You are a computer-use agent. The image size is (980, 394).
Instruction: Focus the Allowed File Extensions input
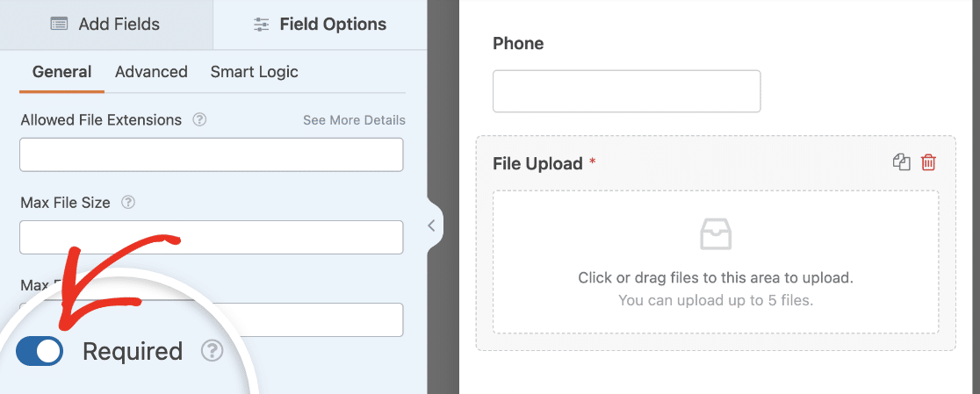(212, 154)
